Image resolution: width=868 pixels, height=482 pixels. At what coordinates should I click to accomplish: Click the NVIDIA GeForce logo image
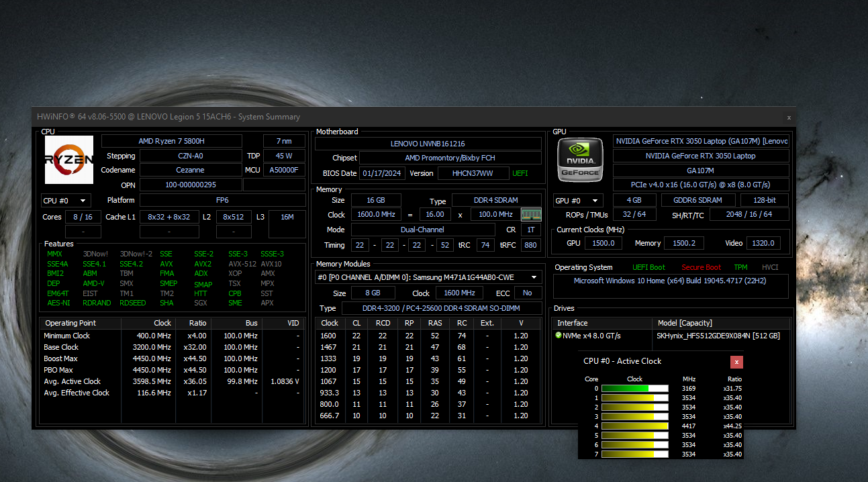581,159
